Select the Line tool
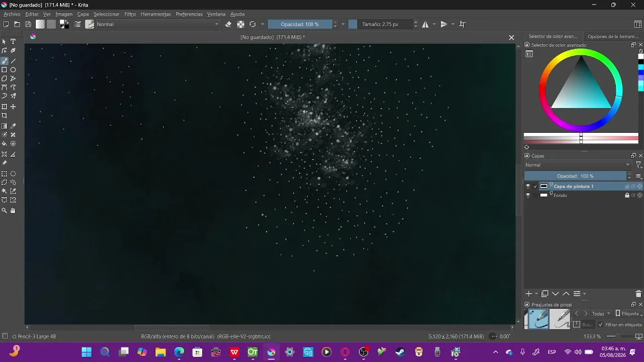Viewport: 644px width, 362px height. click(x=13, y=61)
